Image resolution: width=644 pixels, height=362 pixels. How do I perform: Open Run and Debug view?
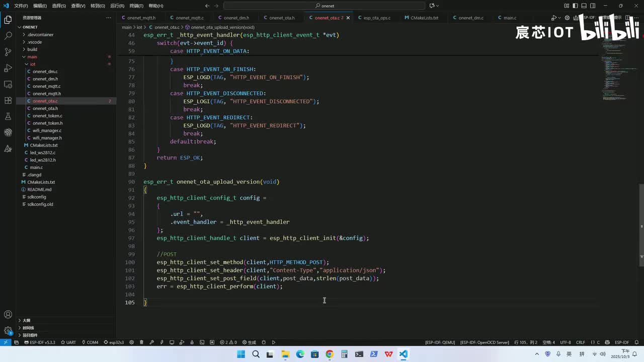pyautogui.click(x=8, y=68)
